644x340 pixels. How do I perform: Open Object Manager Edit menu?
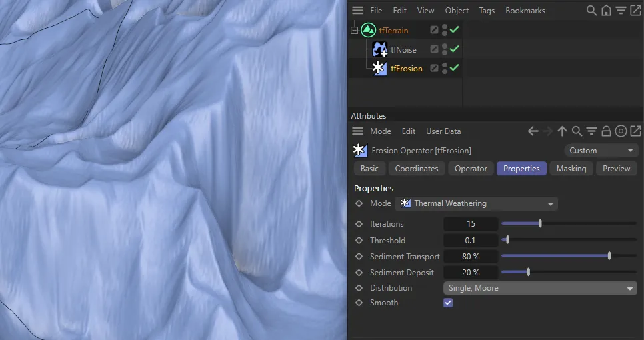[x=399, y=10]
